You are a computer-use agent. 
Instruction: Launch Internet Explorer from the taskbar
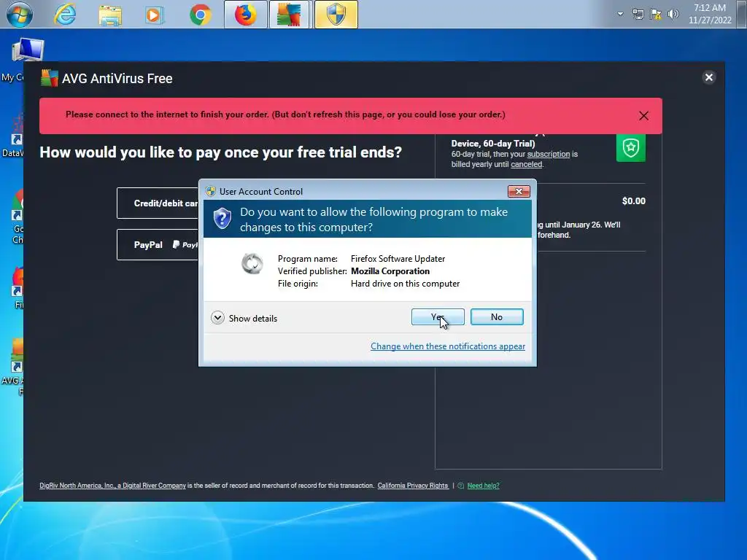coord(65,15)
